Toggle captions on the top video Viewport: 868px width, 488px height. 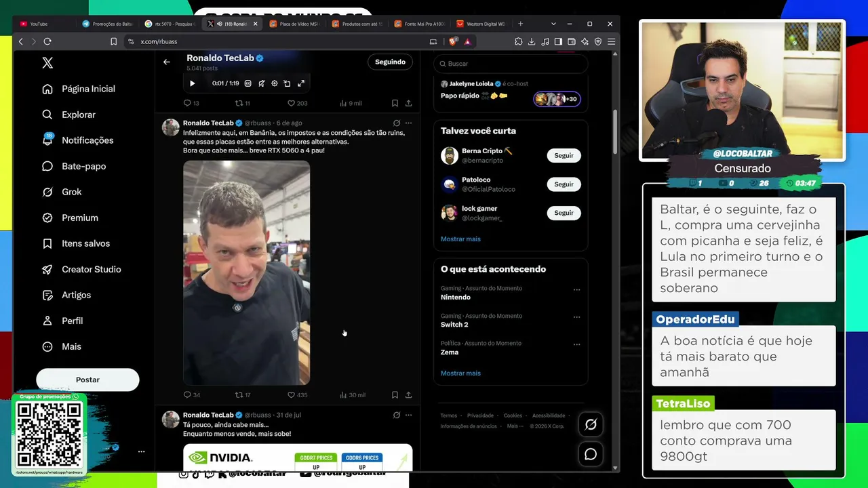tap(248, 83)
